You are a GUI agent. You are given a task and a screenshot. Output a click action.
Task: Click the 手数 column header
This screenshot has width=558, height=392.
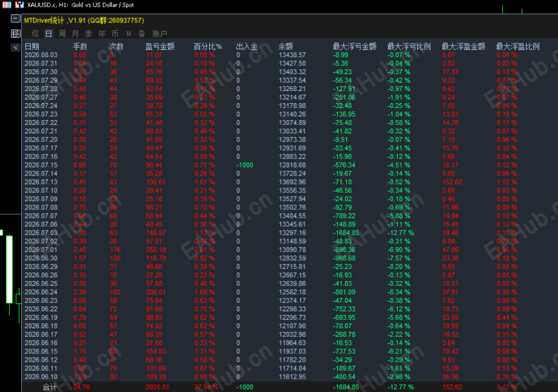click(80, 46)
